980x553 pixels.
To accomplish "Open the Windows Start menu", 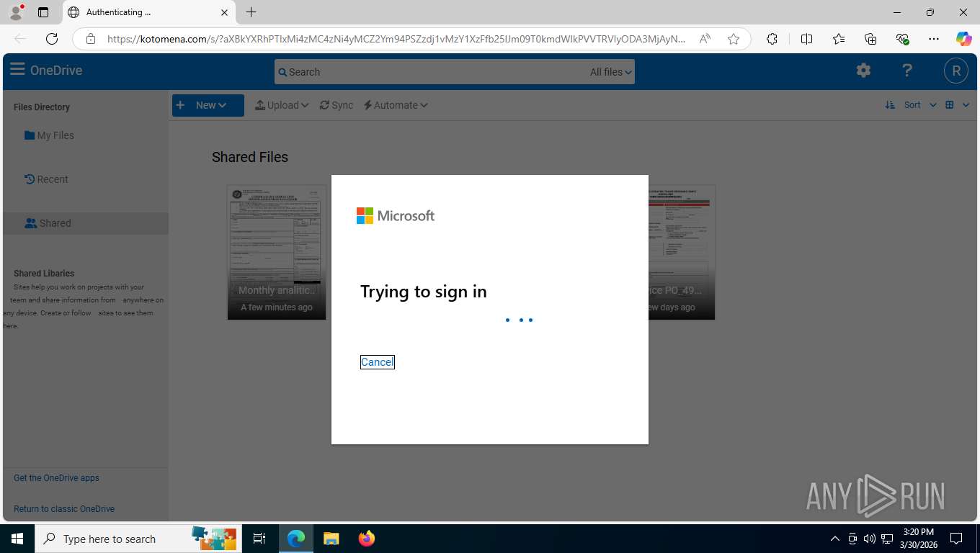I will [x=17, y=539].
